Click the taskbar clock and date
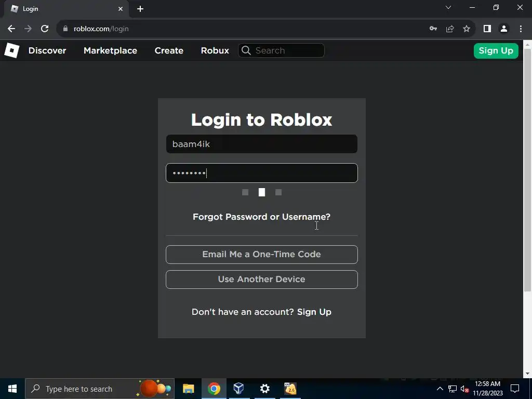 click(x=487, y=389)
